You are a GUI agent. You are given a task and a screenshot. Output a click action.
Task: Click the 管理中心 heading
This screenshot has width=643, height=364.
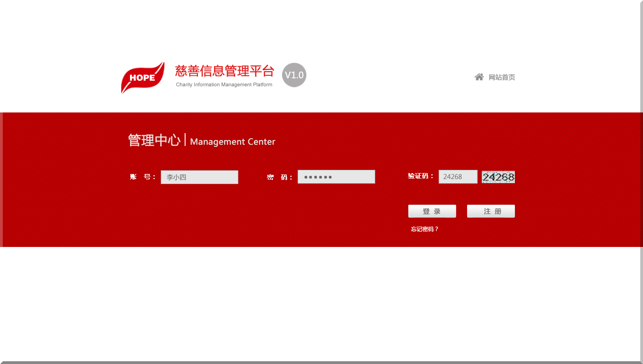(x=154, y=140)
